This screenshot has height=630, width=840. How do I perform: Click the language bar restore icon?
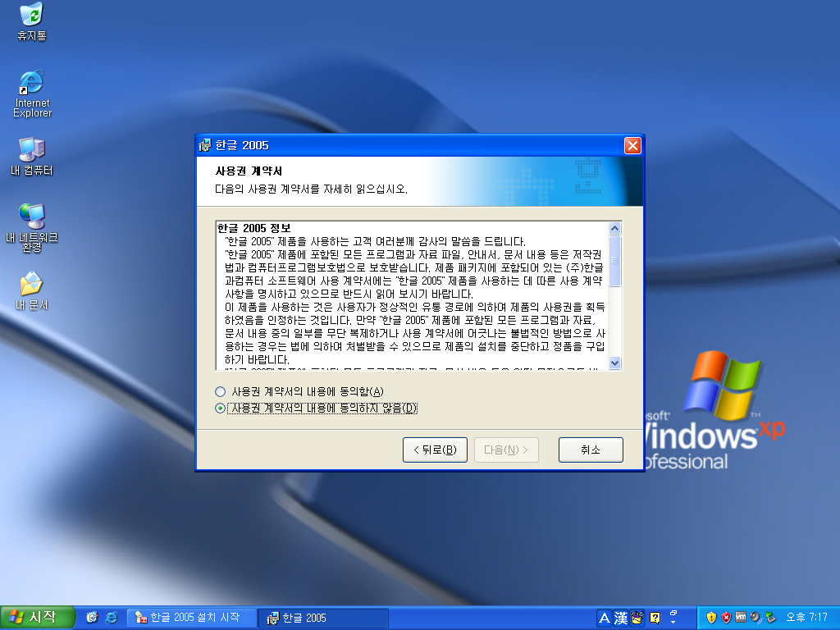coord(674,613)
